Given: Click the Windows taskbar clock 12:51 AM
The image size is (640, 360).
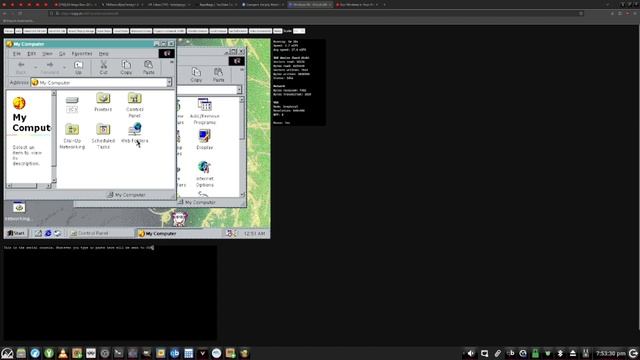Looking at the screenshot, I should click(x=254, y=233).
